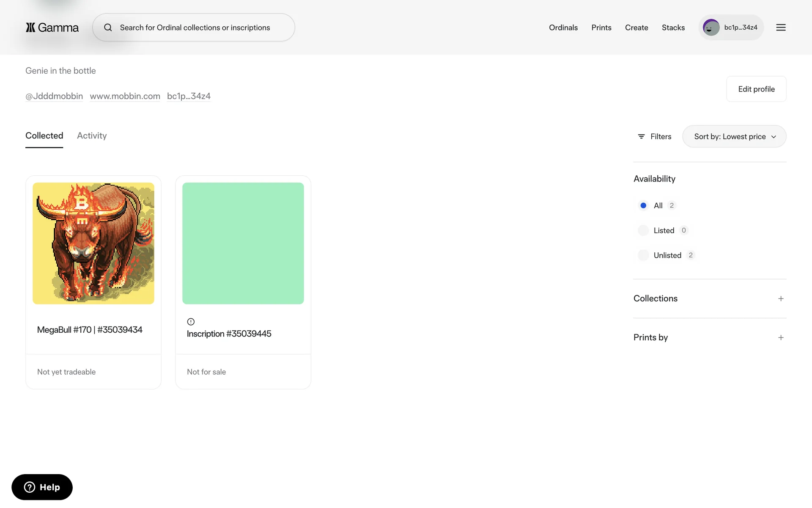This screenshot has height=508, width=812.
Task: Open the hamburger menu icon
Action: pyautogui.click(x=781, y=28)
